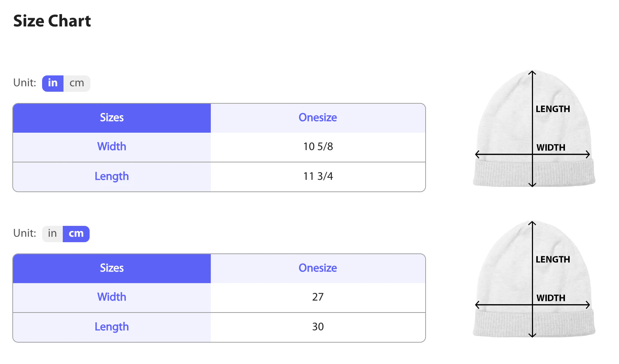
Task: Click "Sizes" header in the inches table
Action: pyautogui.click(x=112, y=117)
